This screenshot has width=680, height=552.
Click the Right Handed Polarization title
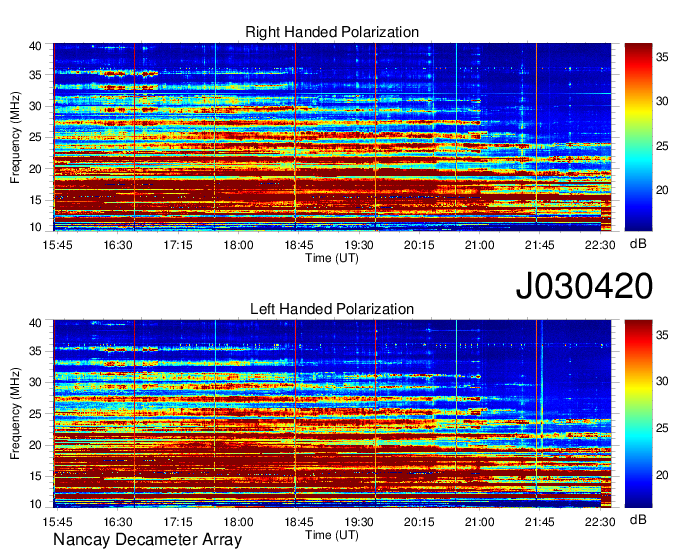(332, 32)
